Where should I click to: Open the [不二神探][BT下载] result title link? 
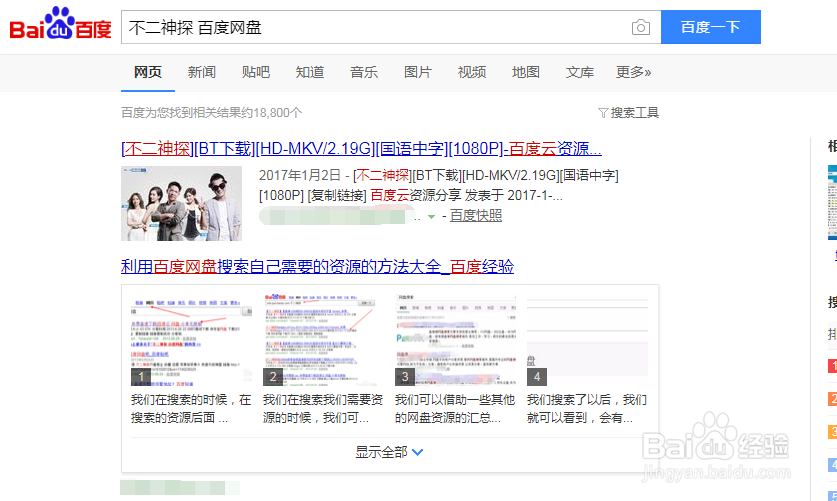click(361, 148)
